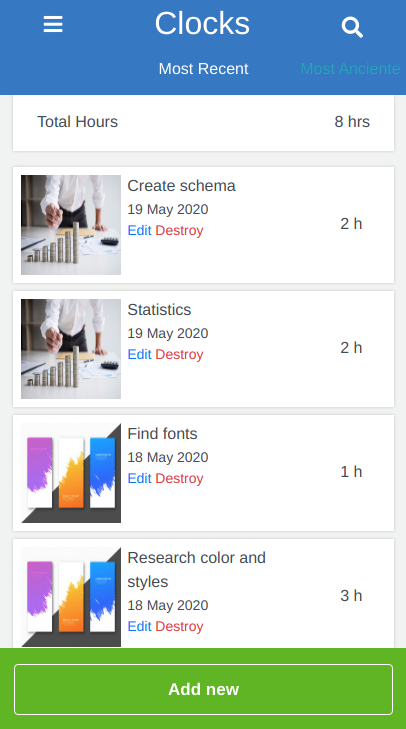Open the Create schema coin stack thumbnail
406x729 pixels.
71,225
